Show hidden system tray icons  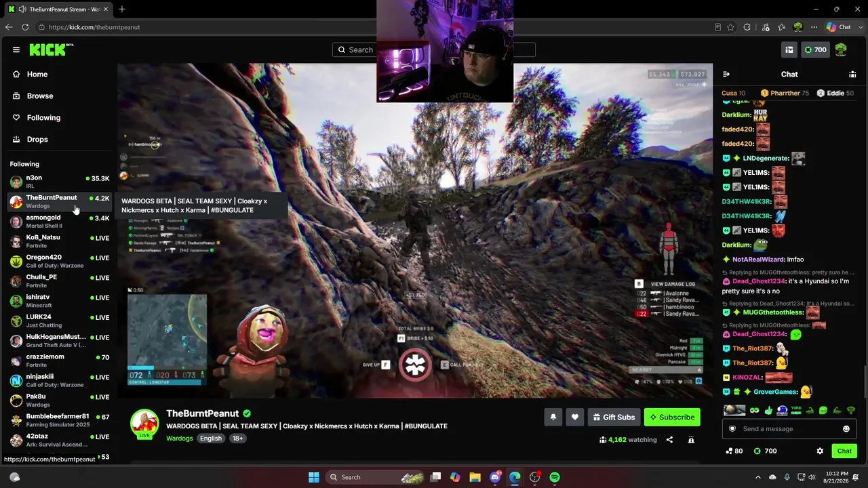click(x=758, y=477)
